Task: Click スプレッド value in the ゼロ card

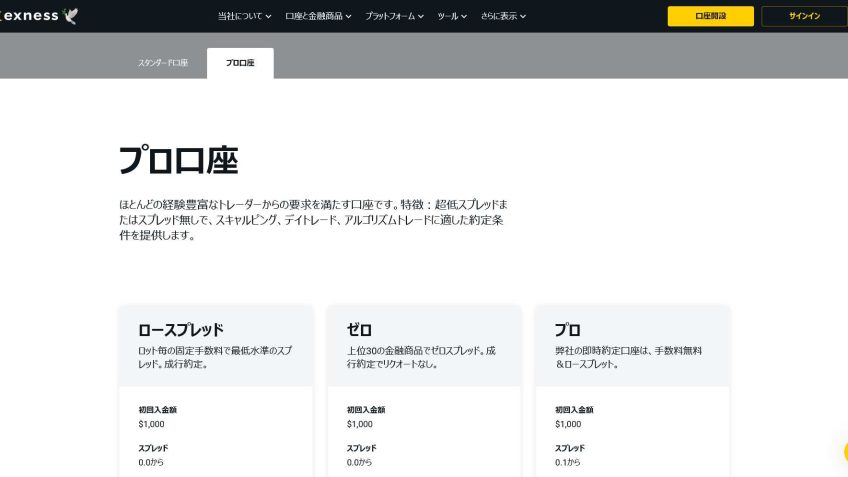Action: 359,462
